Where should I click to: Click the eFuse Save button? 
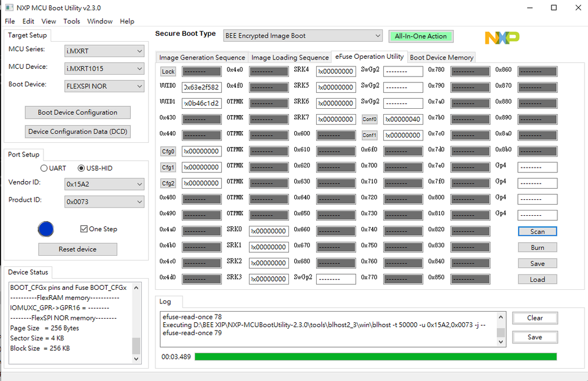537,263
